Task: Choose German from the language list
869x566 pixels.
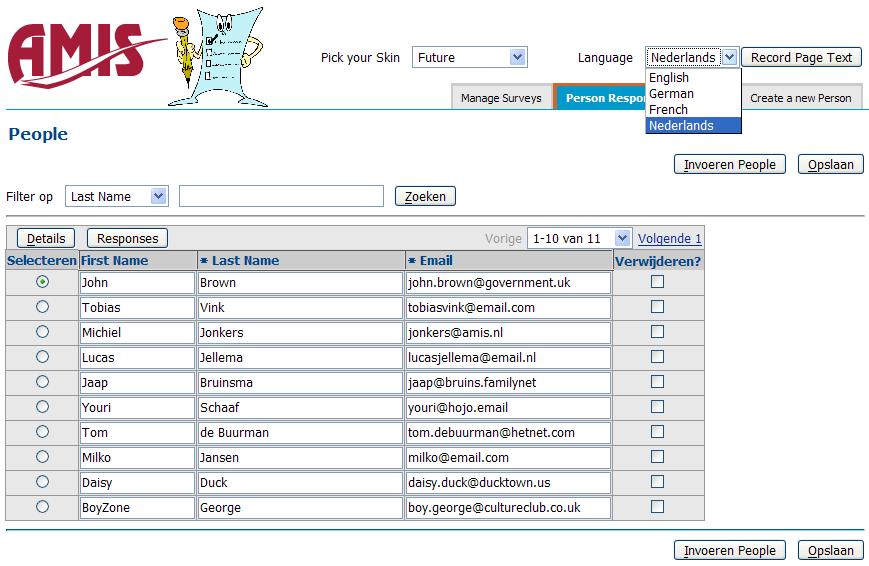Action: [x=671, y=94]
